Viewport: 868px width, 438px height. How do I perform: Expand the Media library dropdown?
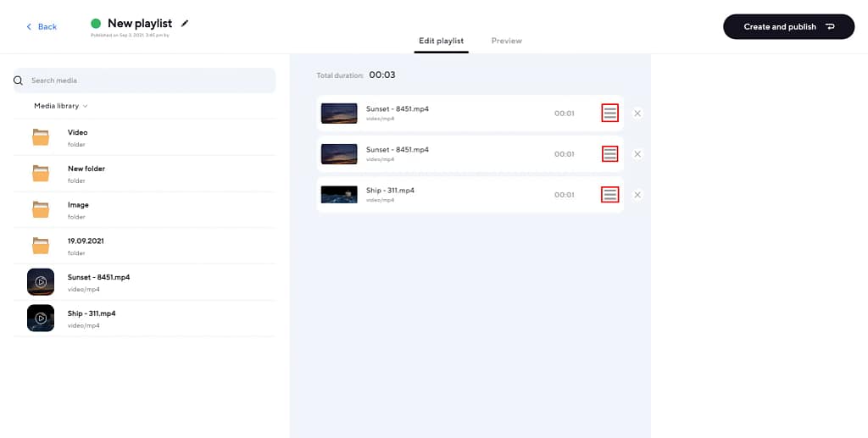(x=60, y=106)
